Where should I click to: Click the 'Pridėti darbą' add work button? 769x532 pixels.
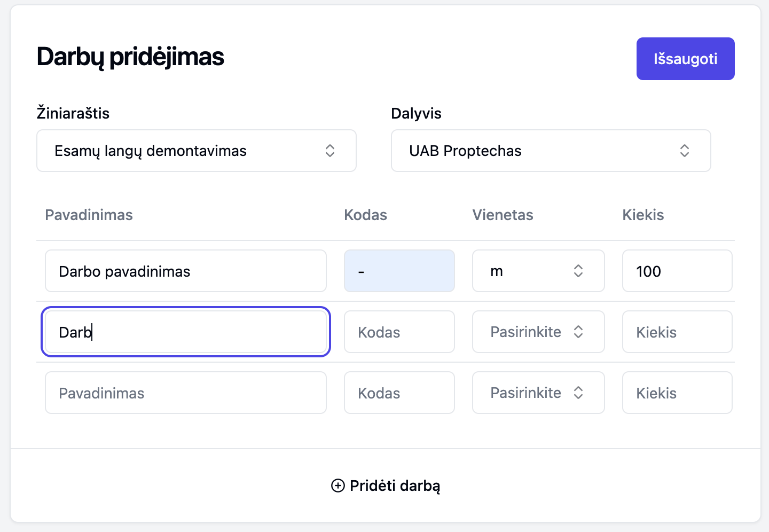386,486
